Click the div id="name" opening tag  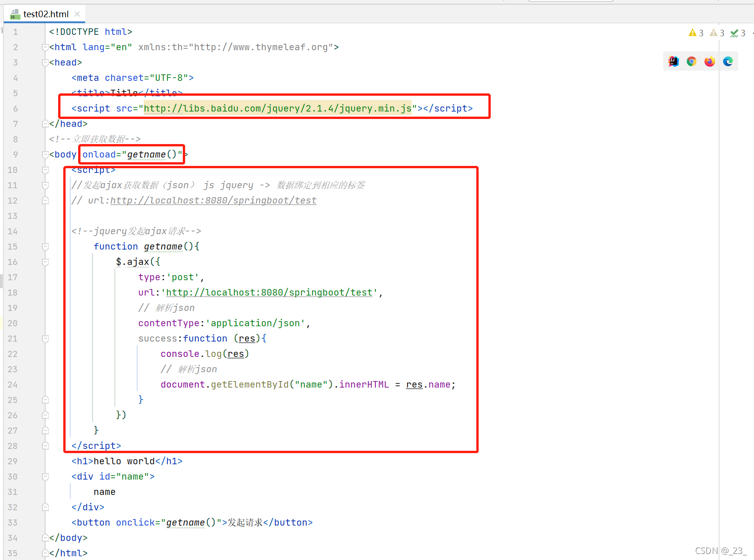pyautogui.click(x=113, y=476)
